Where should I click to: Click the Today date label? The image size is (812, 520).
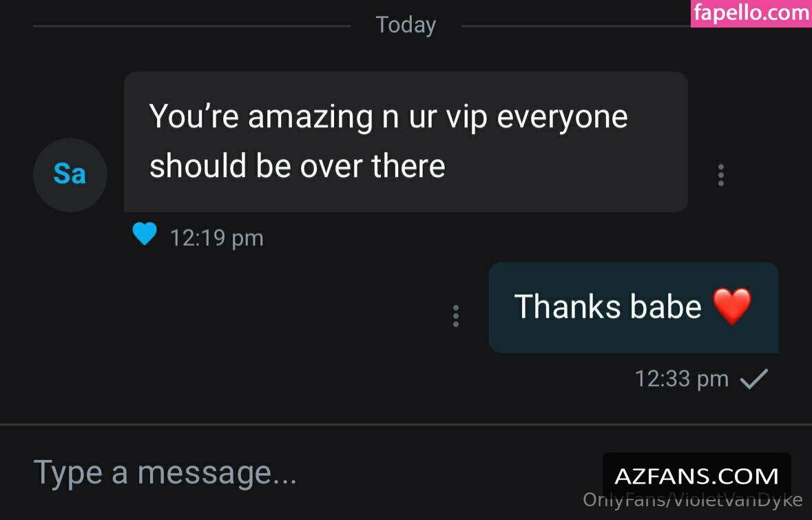[x=406, y=25]
